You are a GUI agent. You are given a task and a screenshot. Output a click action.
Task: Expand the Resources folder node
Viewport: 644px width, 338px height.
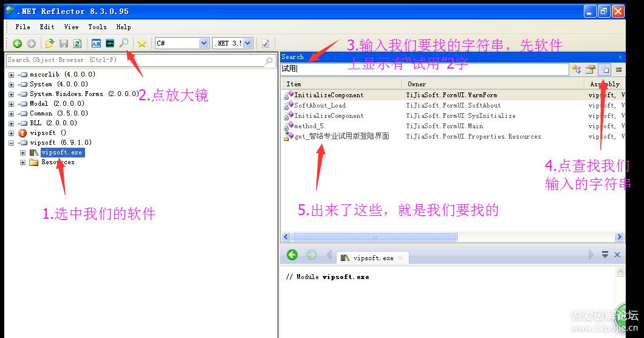click(22, 162)
